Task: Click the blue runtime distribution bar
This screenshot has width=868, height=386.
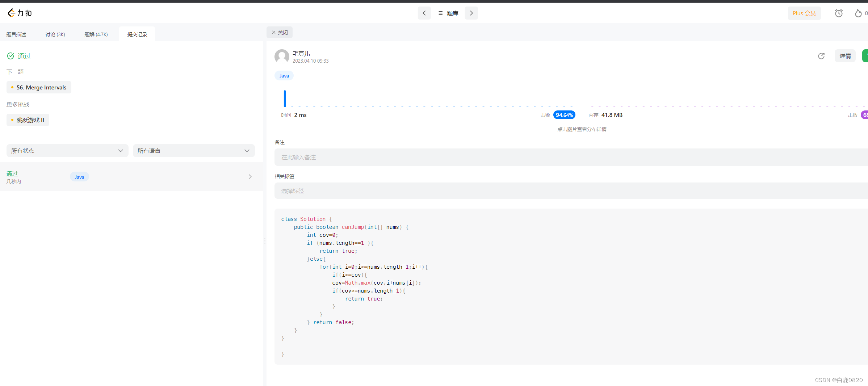Action: pos(285,98)
